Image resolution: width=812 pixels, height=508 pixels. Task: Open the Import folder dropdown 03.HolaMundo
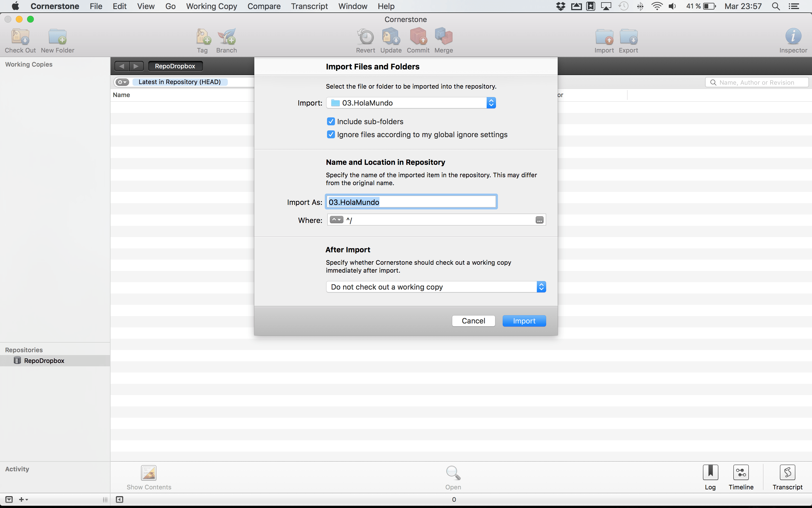[411, 103]
